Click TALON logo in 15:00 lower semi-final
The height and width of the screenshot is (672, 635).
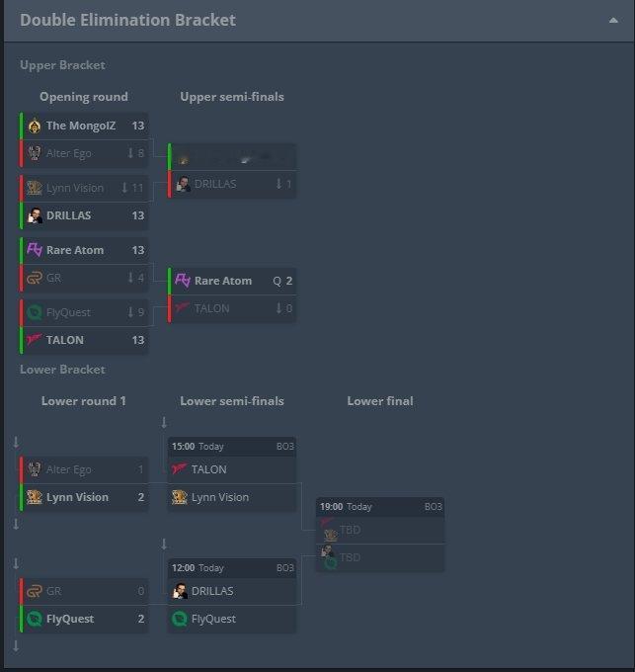click(x=180, y=468)
